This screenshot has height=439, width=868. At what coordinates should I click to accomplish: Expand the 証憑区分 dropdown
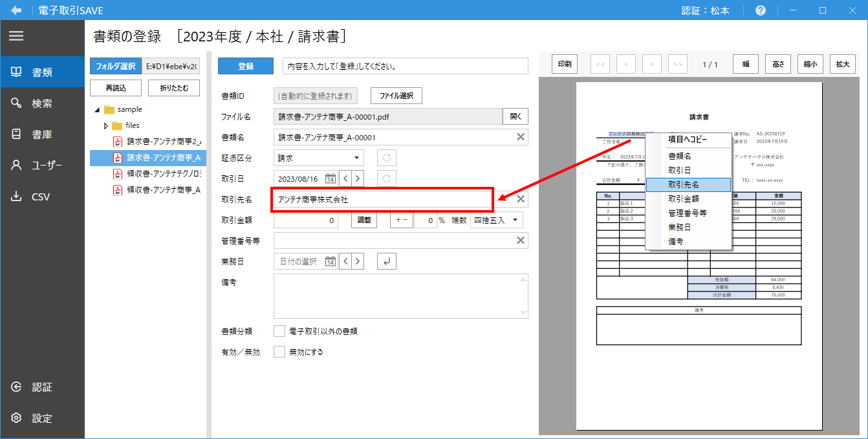pos(356,158)
